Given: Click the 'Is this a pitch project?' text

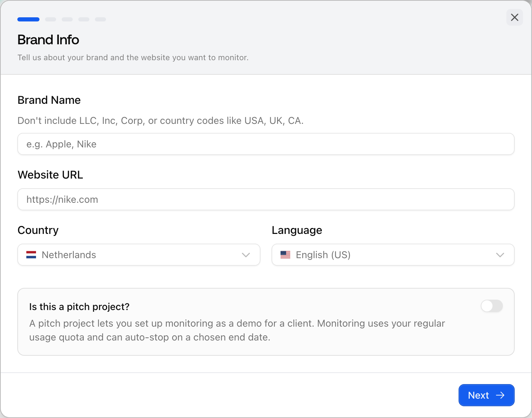Looking at the screenshot, I should [x=79, y=307].
